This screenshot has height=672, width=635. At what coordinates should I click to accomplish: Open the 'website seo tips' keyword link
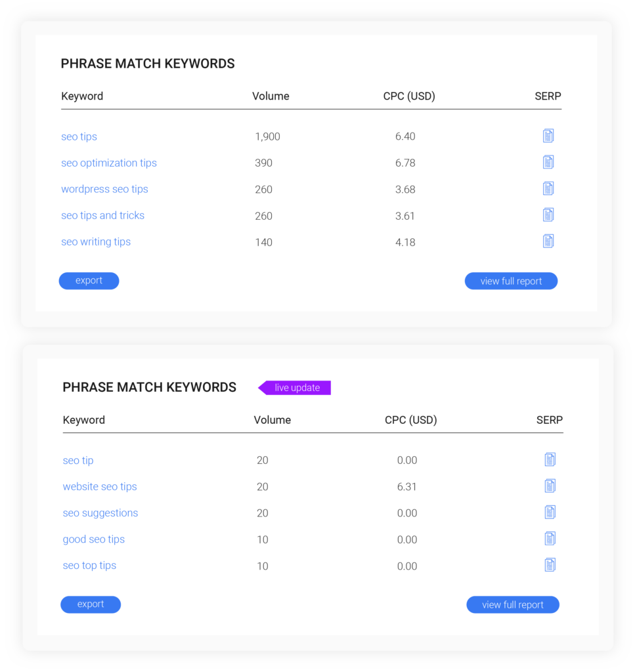coord(99,486)
